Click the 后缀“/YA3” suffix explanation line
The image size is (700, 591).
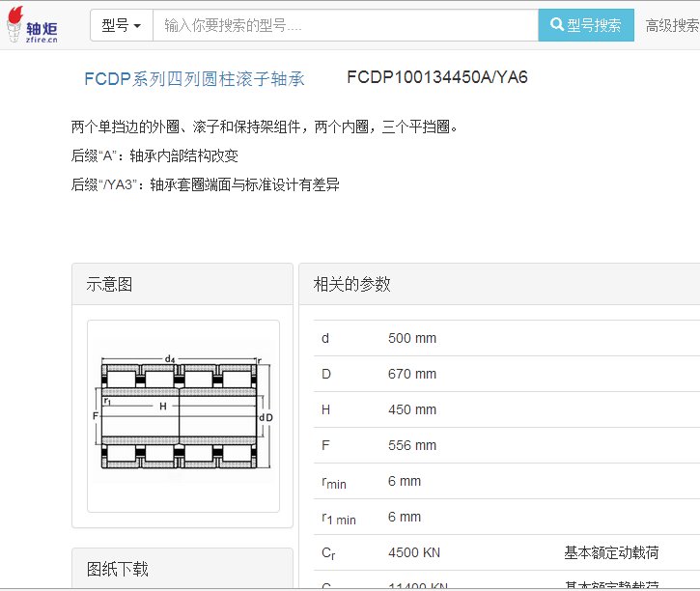(206, 184)
